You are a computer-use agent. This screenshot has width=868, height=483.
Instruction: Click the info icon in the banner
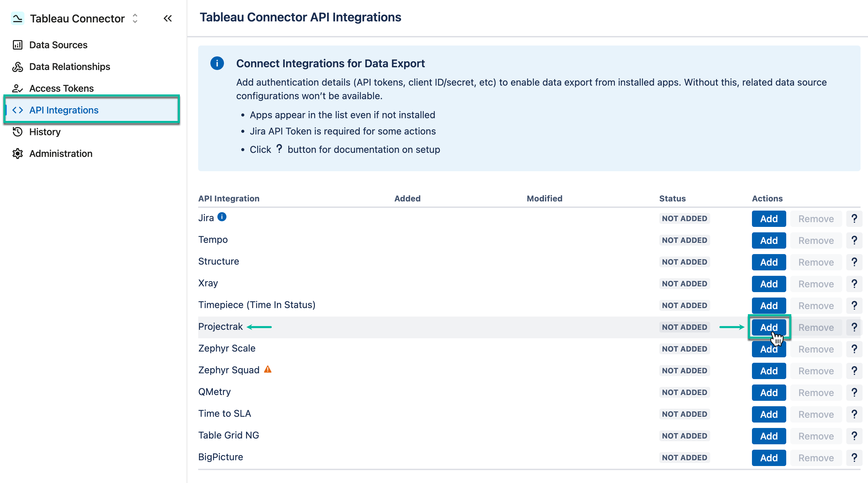[217, 63]
